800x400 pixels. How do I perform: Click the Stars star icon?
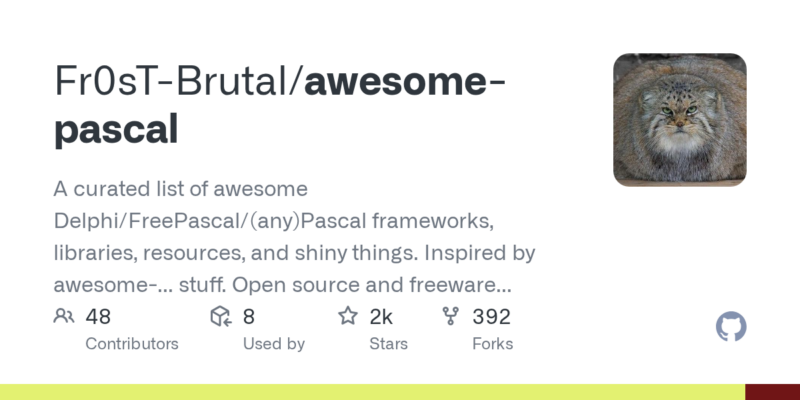pyautogui.click(x=348, y=317)
